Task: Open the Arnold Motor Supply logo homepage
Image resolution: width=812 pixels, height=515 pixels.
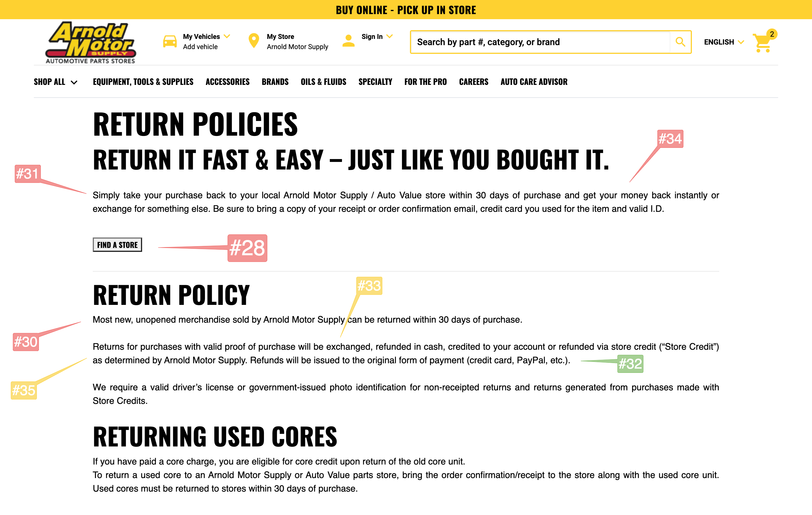Action: tap(91, 43)
